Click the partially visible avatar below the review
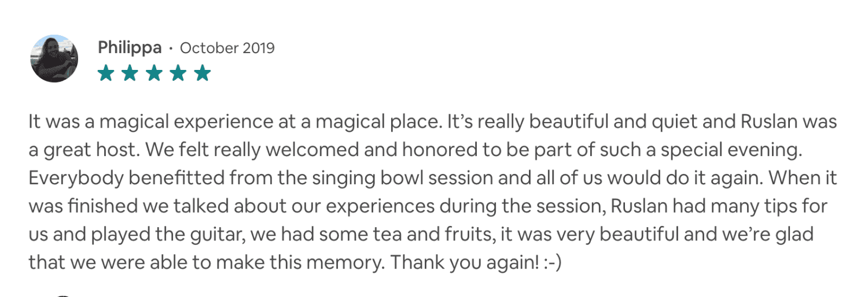This screenshot has height=297, width=868. coord(62,295)
